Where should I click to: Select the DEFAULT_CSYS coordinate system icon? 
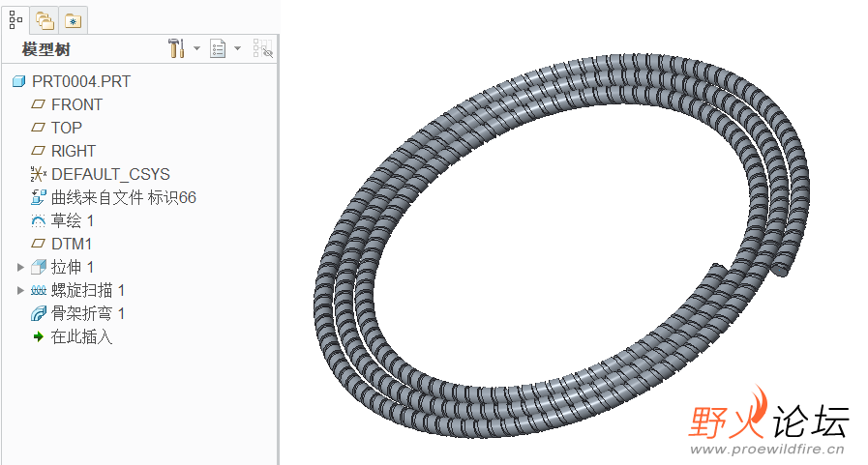point(38,174)
